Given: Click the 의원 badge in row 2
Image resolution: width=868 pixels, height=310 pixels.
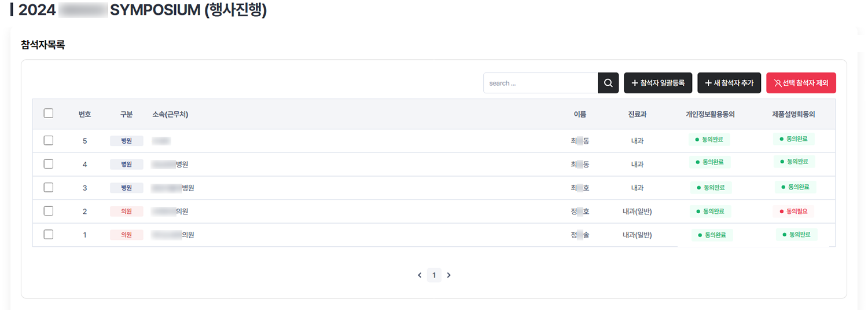Looking at the screenshot, I should [x=127, y=211].
